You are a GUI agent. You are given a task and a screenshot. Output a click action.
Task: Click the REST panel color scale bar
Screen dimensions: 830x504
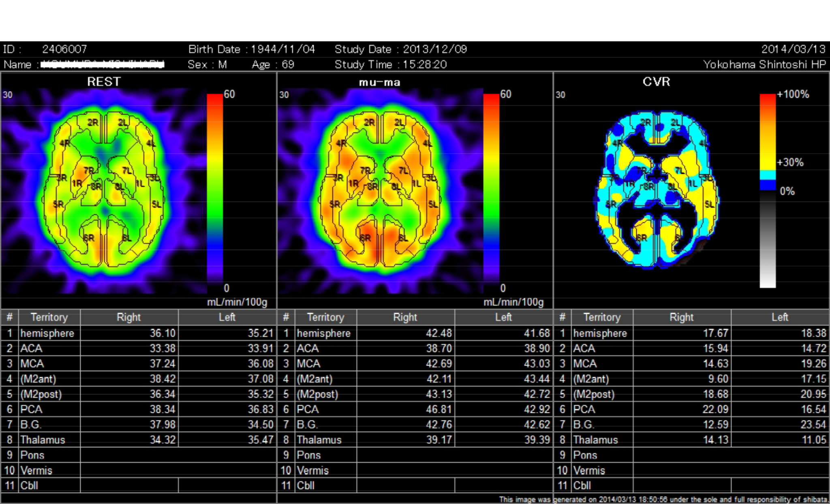tap(215, 190)
